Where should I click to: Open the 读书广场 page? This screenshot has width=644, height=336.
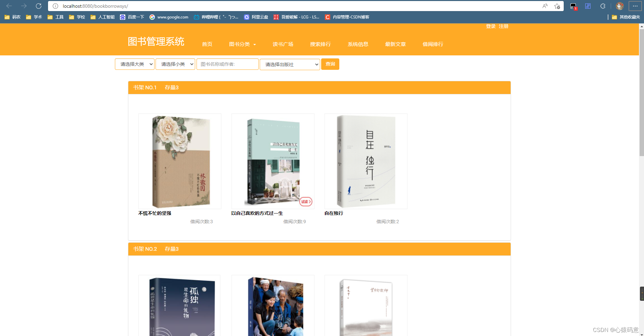point(283,44)
